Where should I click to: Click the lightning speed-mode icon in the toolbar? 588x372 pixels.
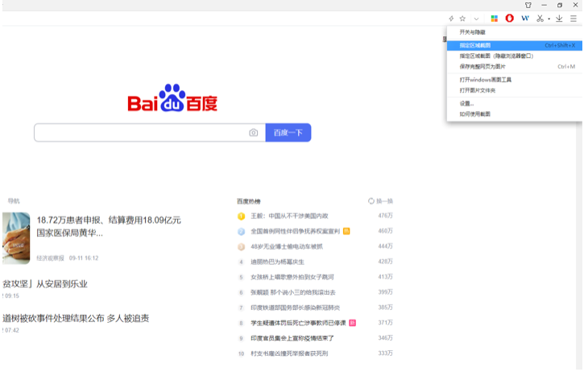pyautogui.click(x=451, y=19)
